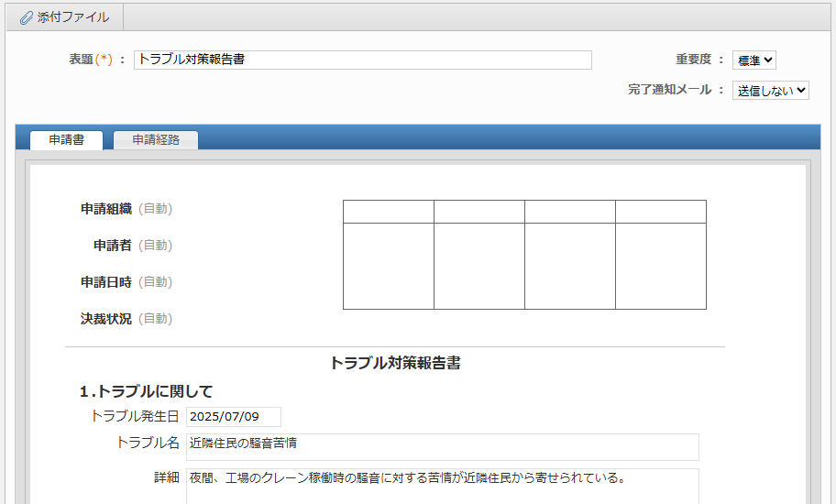
Task: Click the 申請組織 label
Action: (106, 209)
